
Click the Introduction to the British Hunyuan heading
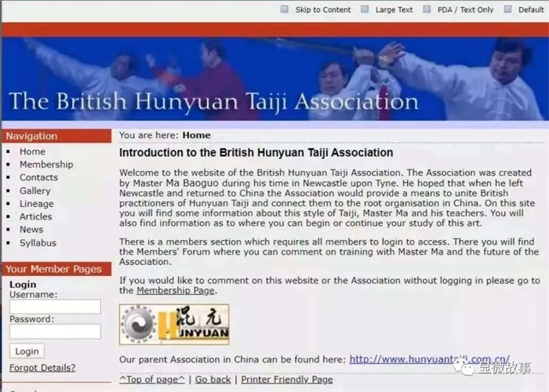[x=256, y=153]
